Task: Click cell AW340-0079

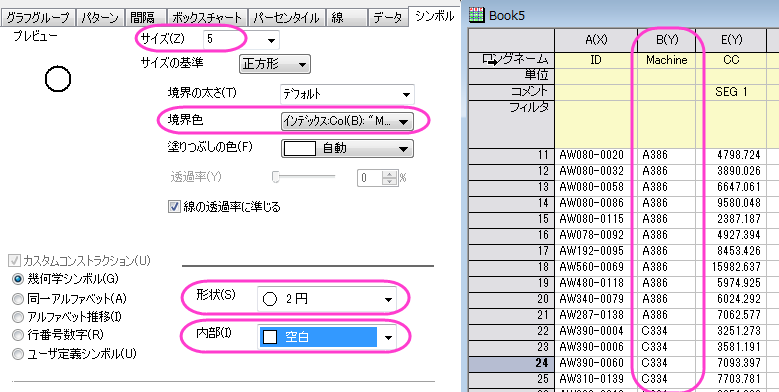Action: 596,299
